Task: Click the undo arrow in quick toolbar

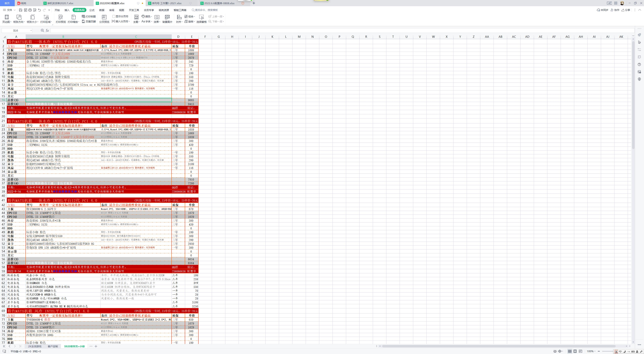Action: click(39, 10)
